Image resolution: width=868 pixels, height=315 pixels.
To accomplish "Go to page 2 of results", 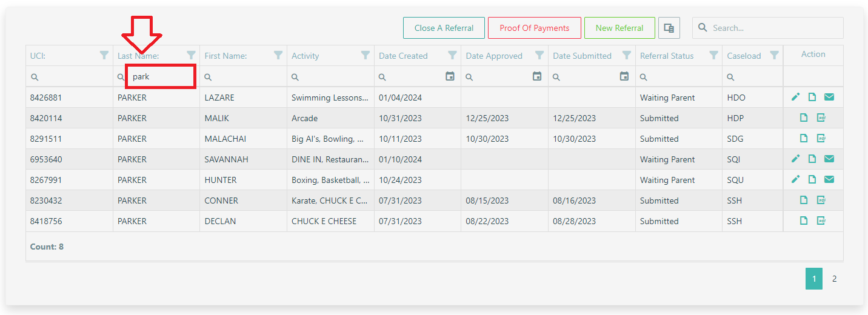I will click(x=834, y=279).
